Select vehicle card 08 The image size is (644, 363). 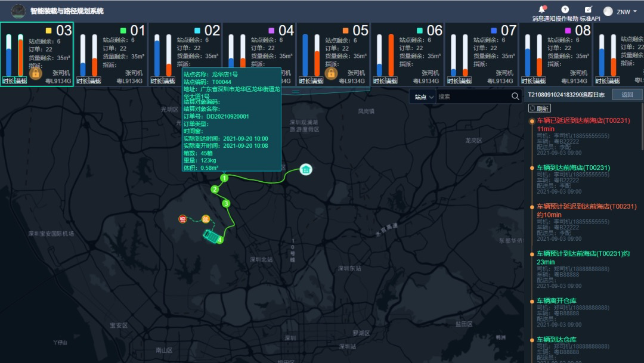(556, 54)
